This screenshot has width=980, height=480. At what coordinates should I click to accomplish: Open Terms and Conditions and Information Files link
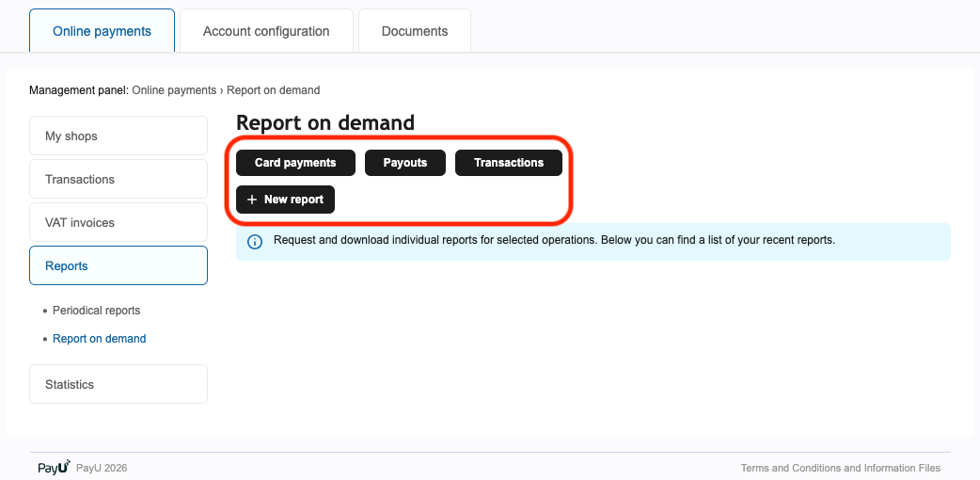pos(840,468)
